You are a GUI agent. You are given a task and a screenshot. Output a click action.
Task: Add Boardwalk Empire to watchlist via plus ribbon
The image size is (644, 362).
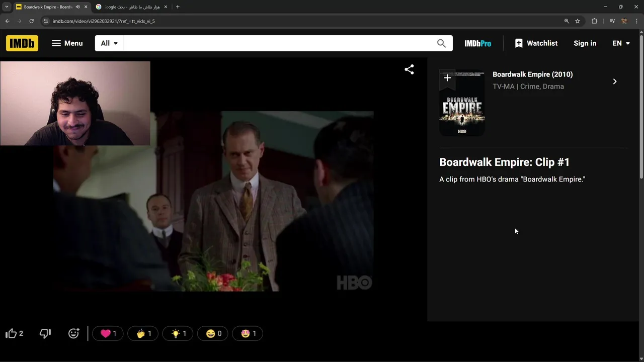pos(447,78)
